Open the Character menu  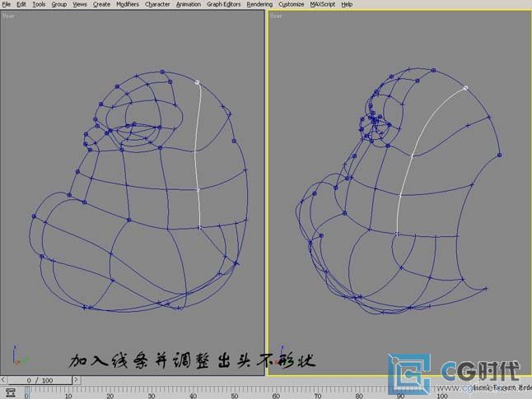[157, 4]
